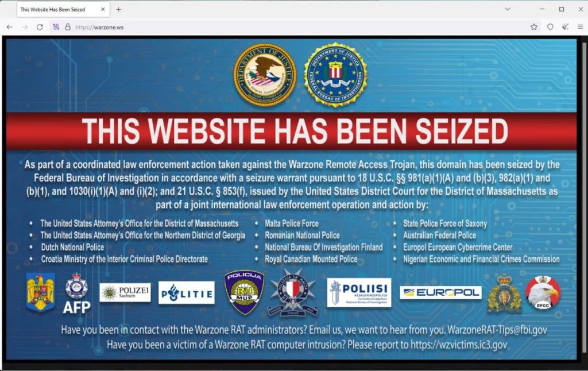Open a new tab with the plus button
The width and height of the screenshot is (588, 371).
click(118, 9)
